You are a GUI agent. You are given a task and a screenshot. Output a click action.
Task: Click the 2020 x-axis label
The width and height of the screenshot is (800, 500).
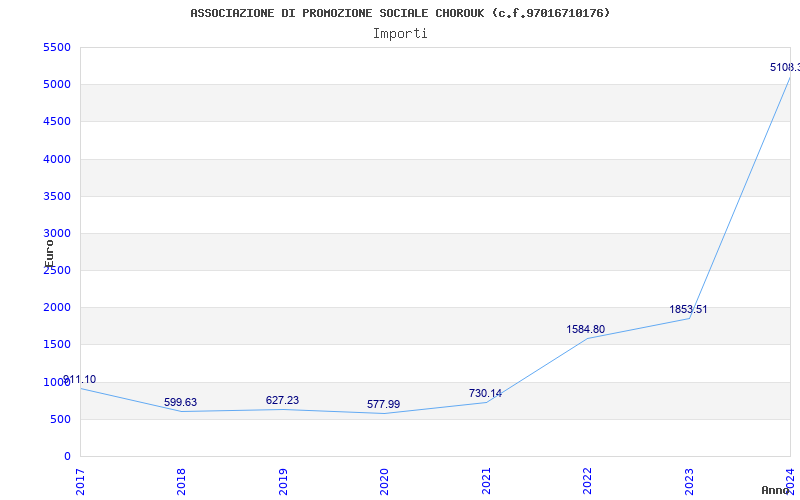[384, 482]
